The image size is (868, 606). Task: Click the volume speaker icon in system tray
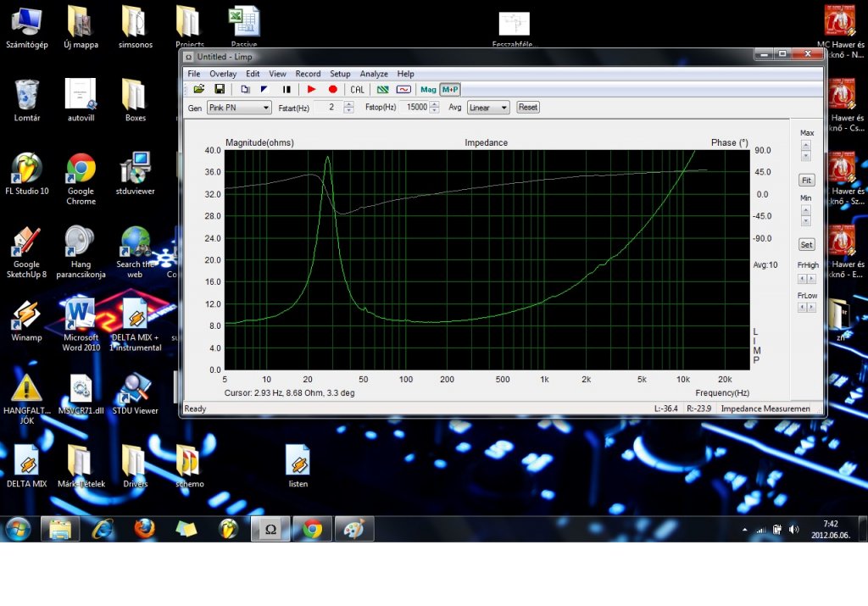(793, 529)
